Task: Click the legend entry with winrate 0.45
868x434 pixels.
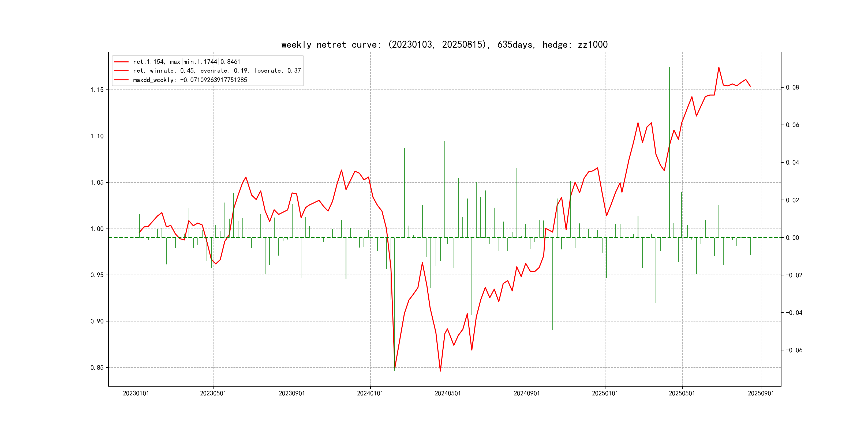Action: point(217,71)
